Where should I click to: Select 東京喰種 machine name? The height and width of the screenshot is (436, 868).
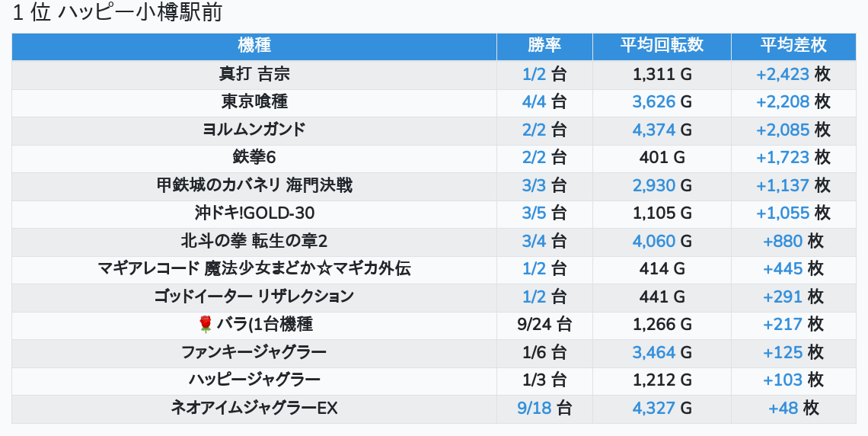[x=254, y=102]
